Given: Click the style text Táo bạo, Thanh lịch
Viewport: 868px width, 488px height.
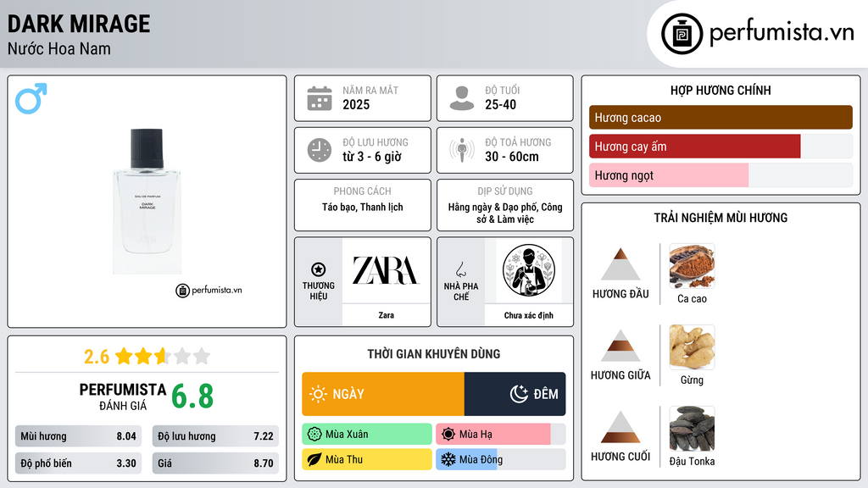Looking at the screenshot, I should (363, 207).
